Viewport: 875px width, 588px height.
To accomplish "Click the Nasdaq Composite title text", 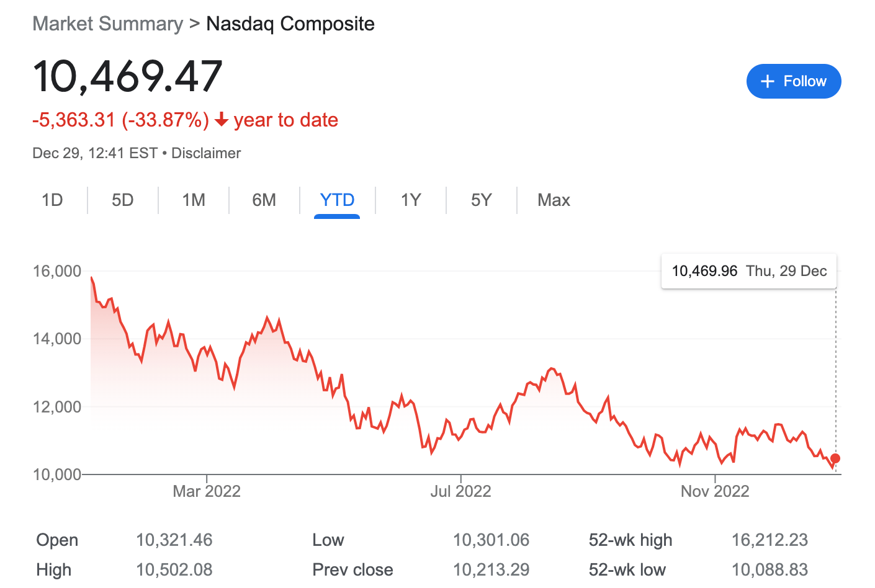I will 290,24.
